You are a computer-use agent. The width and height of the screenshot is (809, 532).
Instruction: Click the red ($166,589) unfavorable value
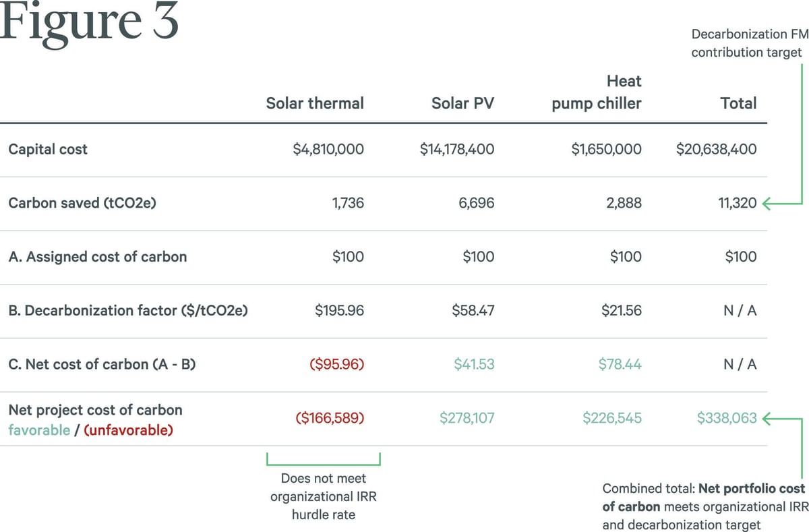(330, 419)
